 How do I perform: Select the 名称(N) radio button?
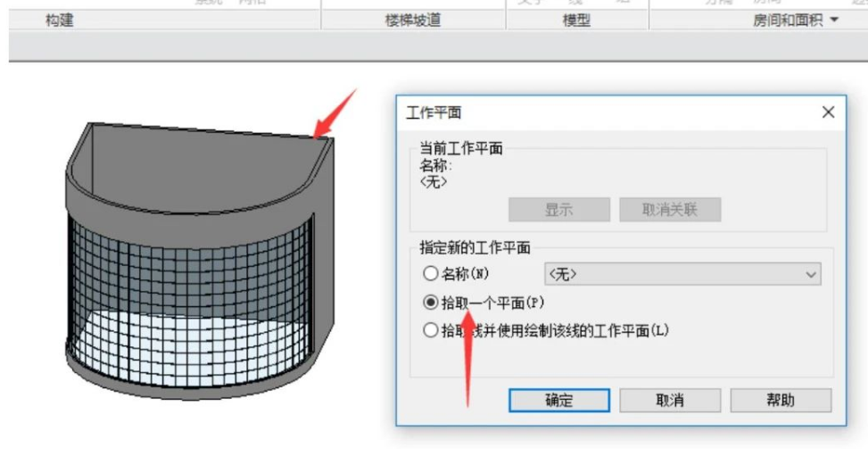[x=431, y=273]
